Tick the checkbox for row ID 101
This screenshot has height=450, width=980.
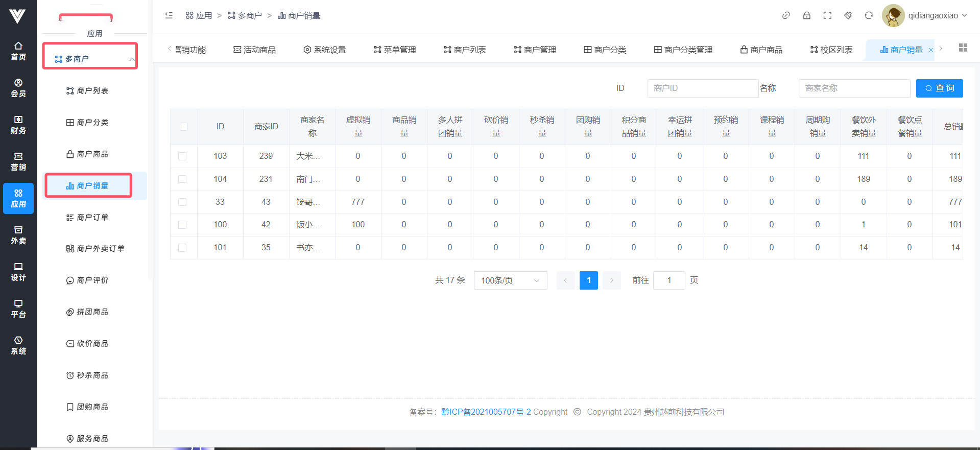pyautogui.click(x=182, y=248)
